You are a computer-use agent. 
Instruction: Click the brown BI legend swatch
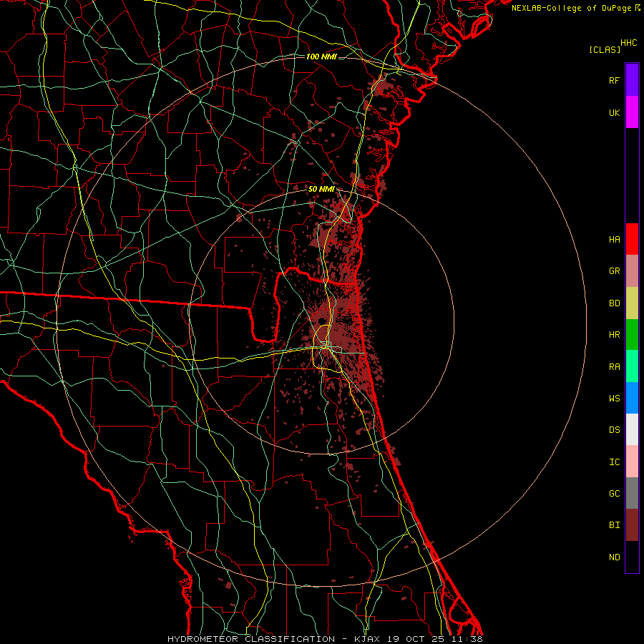pyautogui.click(x=632, y=525)
